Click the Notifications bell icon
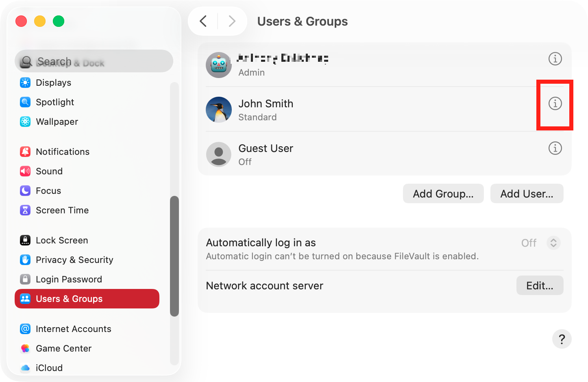The height and width of the screenshot is (382, 588). [25, 152]
